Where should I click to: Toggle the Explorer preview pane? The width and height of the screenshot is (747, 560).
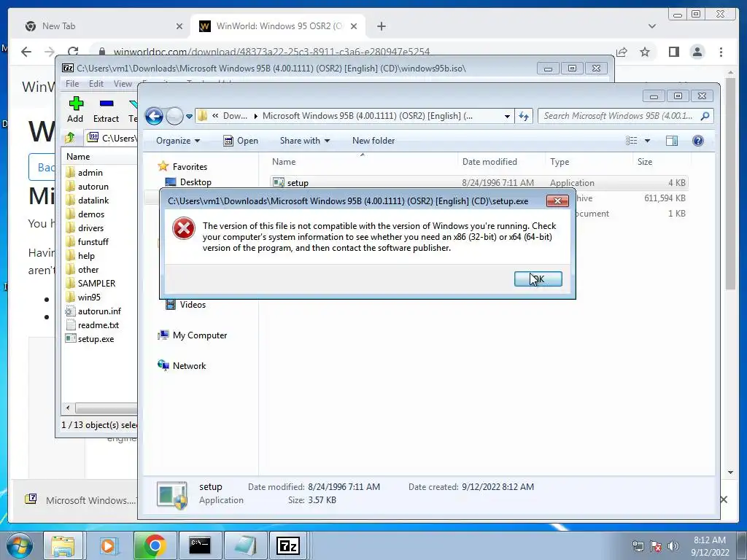pos(672,141)
